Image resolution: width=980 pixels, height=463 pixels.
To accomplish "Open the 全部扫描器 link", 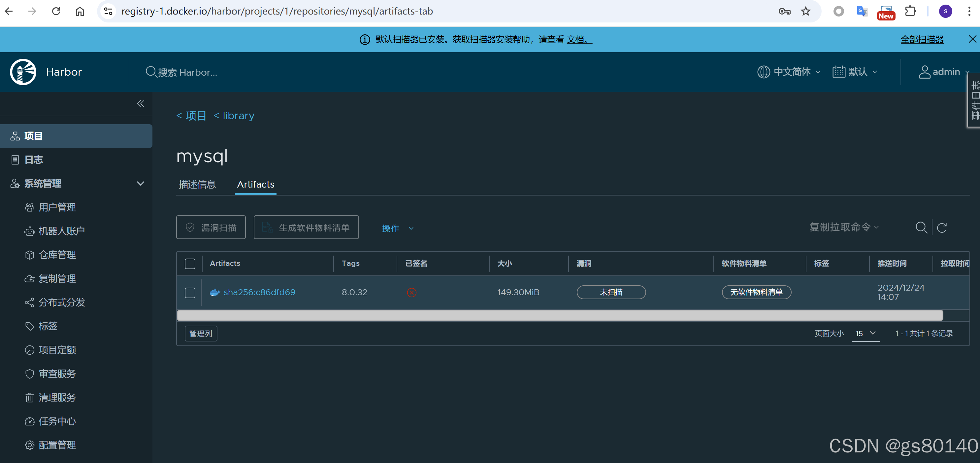I will (922, 40).
